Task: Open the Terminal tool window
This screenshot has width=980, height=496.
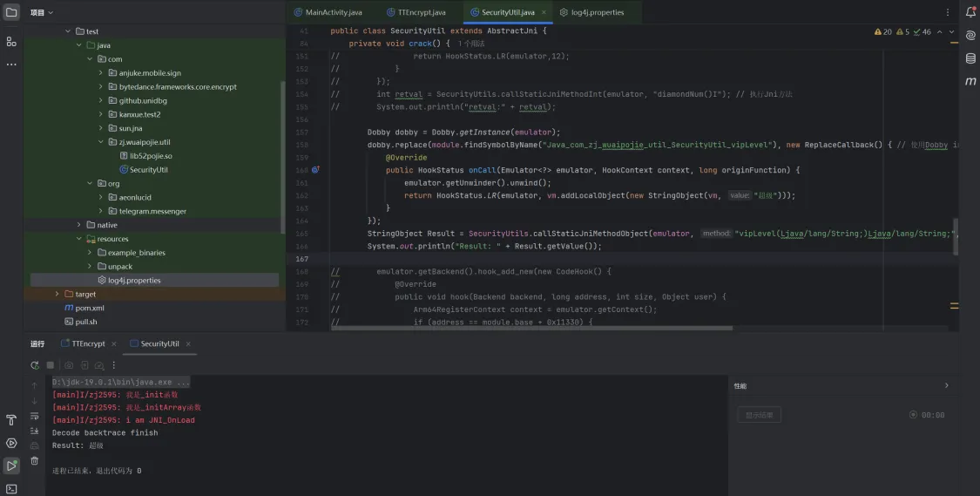Action: point(11,489)
